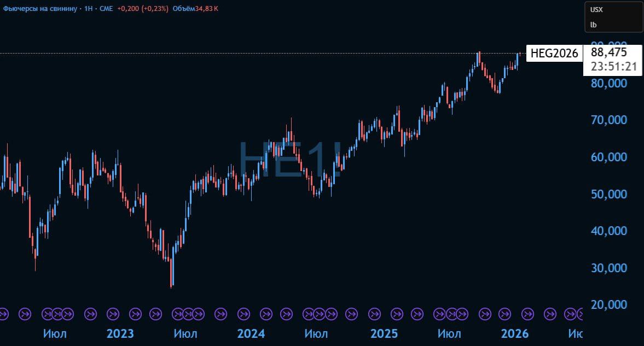644x346 pixels.
Task: Click the 2024 label on time axis
Action: click(x=251, y=333)
